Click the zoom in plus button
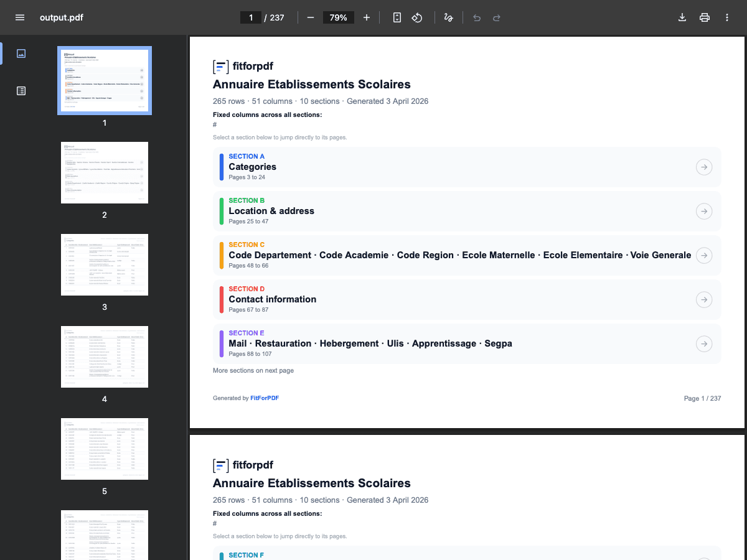The height and width of the screenshot is (560, 747). [x=367, y=17]
